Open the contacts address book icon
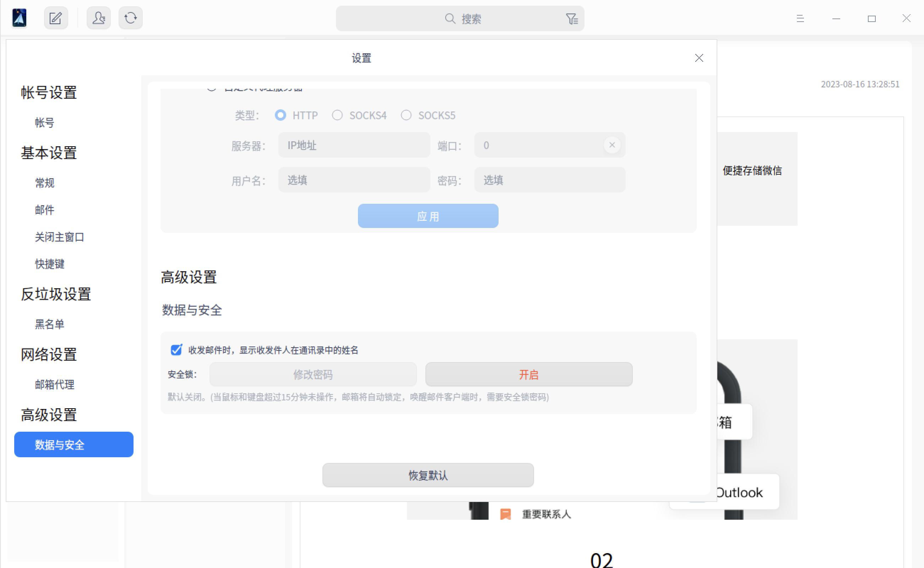924x568 pixels. tap(98, 18)
